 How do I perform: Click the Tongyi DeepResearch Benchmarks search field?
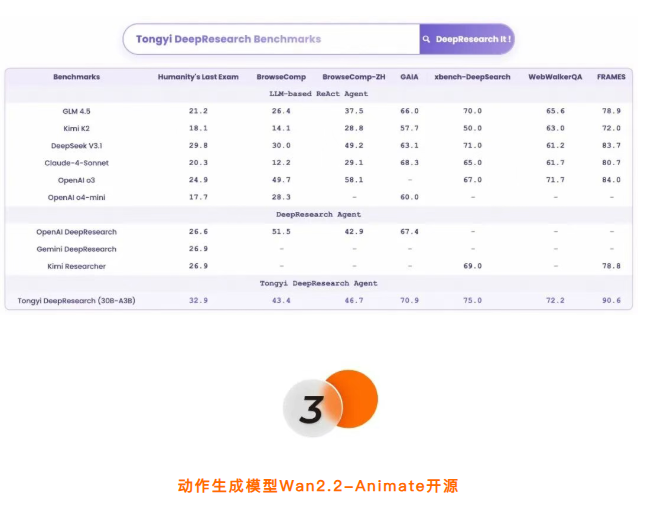(270, 39)
